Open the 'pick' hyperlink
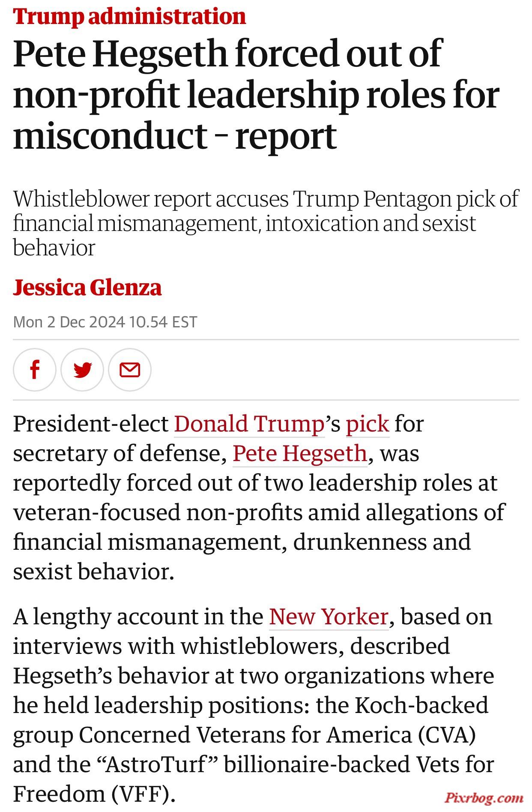Screen dimensions: 532x812 [368, 424]
